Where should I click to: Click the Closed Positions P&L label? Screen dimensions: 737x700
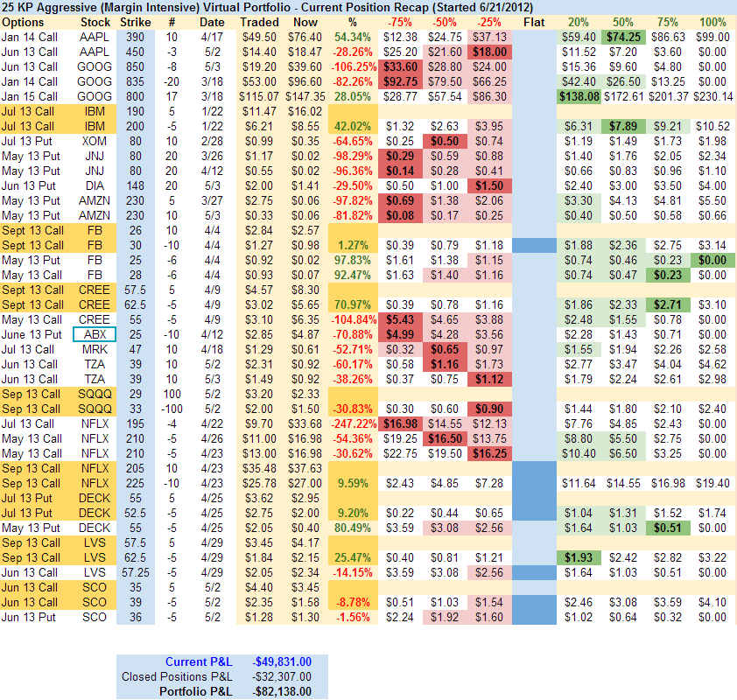pyautogui.click(x=177, y=676)
